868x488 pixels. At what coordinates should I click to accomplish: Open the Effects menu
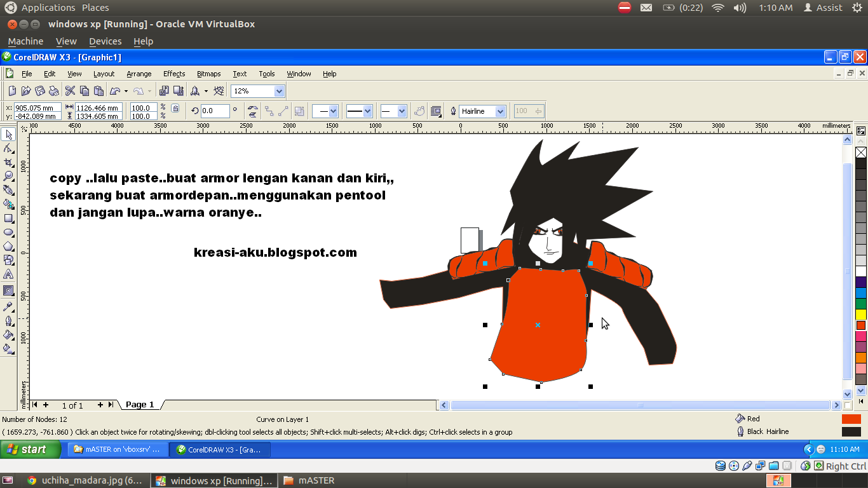pos(174,74)
